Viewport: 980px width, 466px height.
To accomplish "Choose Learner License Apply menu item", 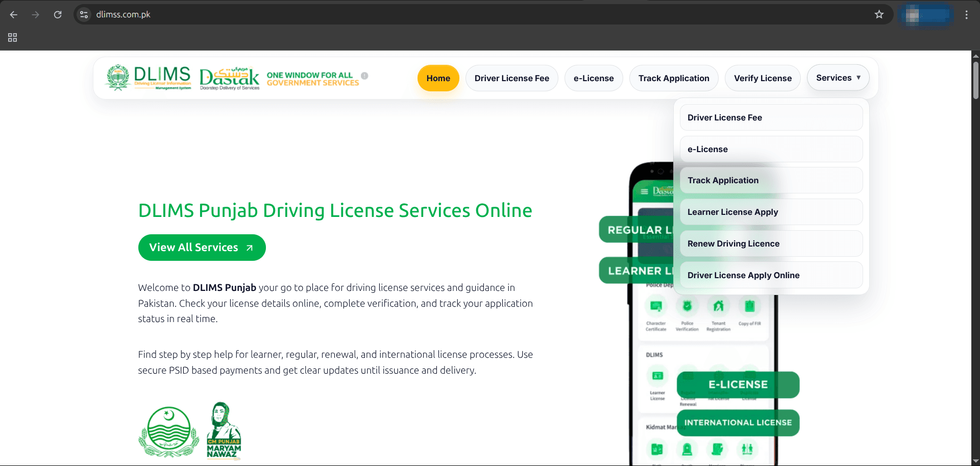I will (771, 212).
